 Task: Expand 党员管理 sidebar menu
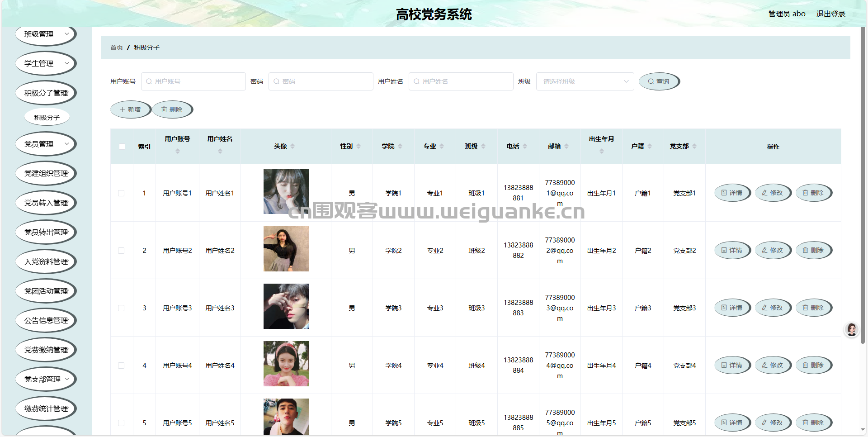tap(46, 144)
